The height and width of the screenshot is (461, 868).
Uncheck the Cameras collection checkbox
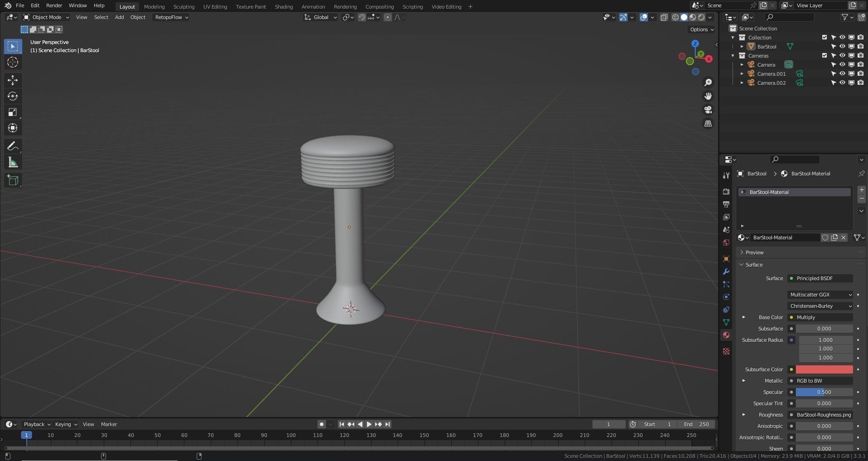(x=825, y=55)
